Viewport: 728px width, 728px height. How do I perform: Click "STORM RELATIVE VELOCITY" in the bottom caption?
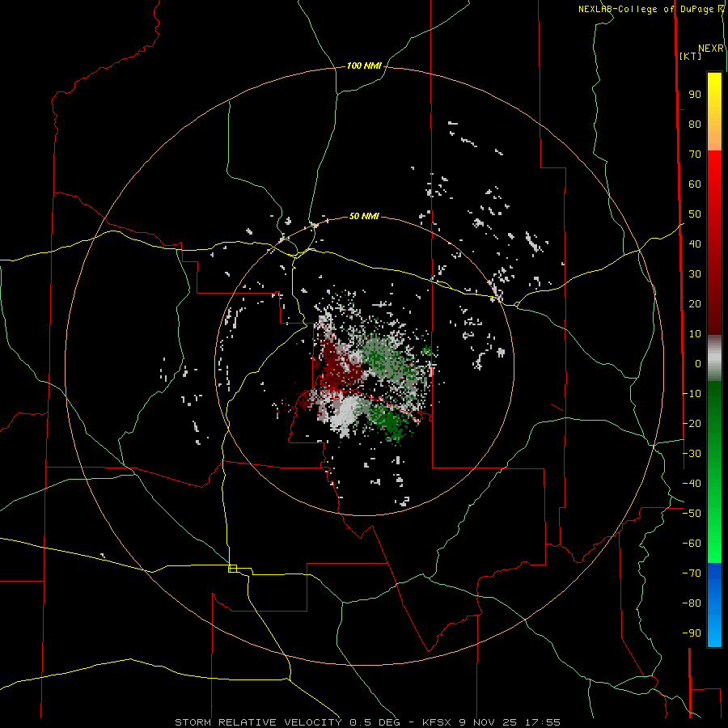click(258, 722)
